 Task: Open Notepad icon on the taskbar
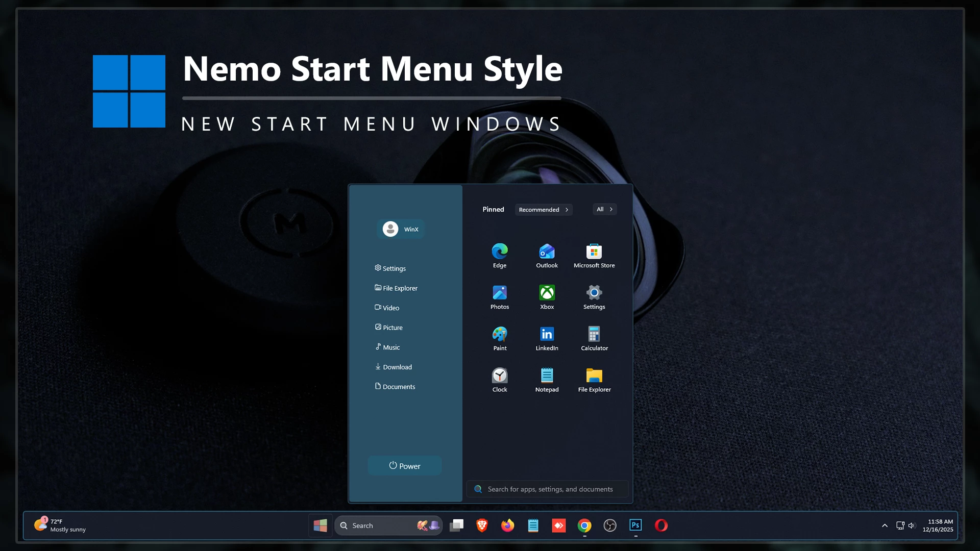tap(533, 525)
